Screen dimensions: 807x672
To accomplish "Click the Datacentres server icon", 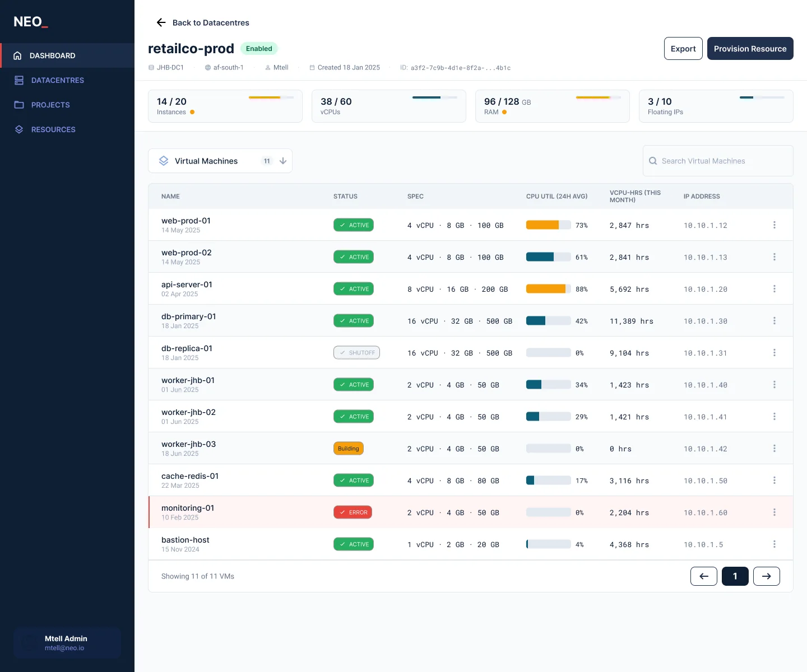I will point(19,80).
